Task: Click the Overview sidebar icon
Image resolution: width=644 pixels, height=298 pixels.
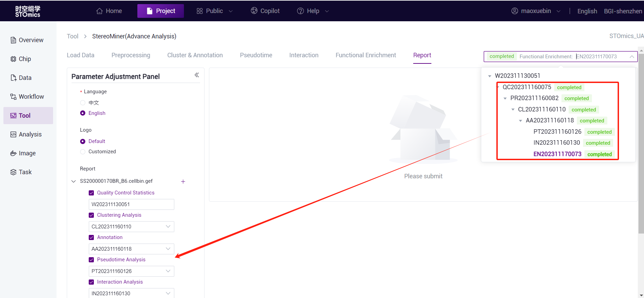Action: click(x=13, y=40)
